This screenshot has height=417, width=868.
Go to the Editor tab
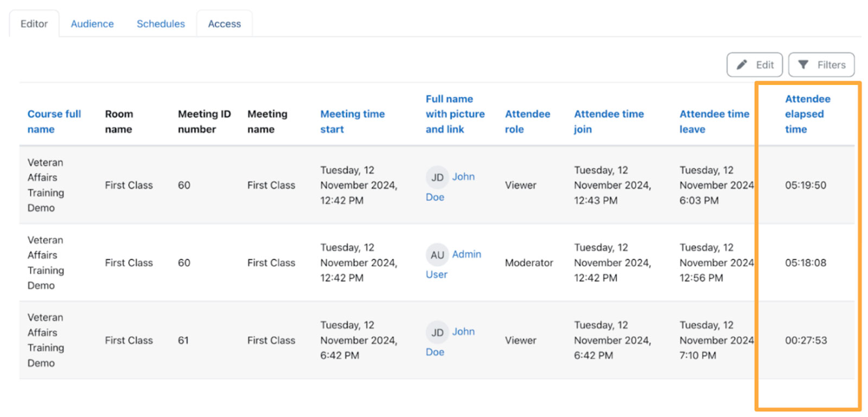[34, 24]
